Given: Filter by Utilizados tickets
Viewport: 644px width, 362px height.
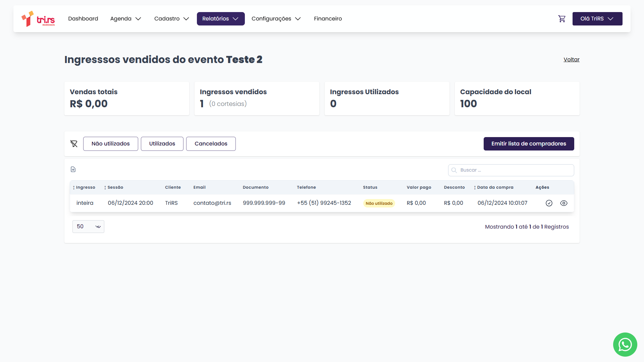Looking at the screenshot, I should coord(162,144).
